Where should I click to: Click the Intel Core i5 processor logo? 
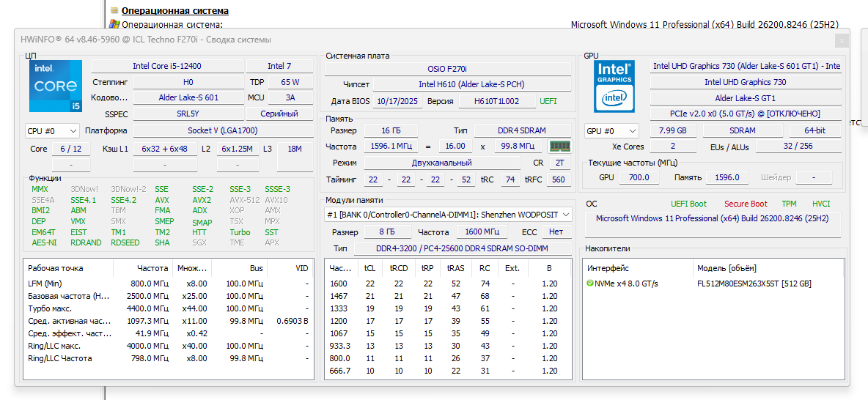click(56, 86)
